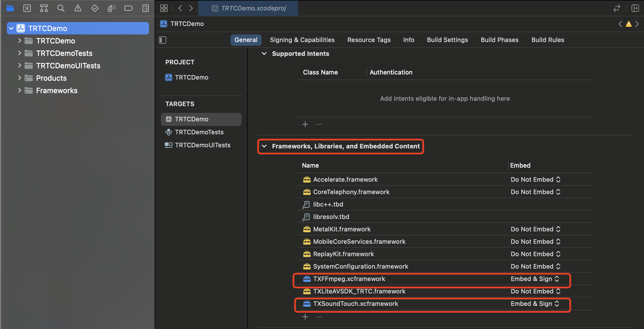Open the breakpoint navigator icon

click(x=128, y=8)
